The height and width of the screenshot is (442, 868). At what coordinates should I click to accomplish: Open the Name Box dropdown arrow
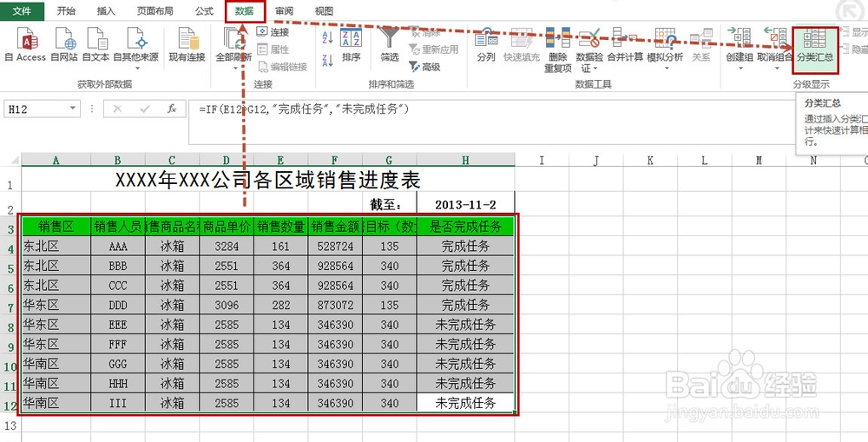73,109
